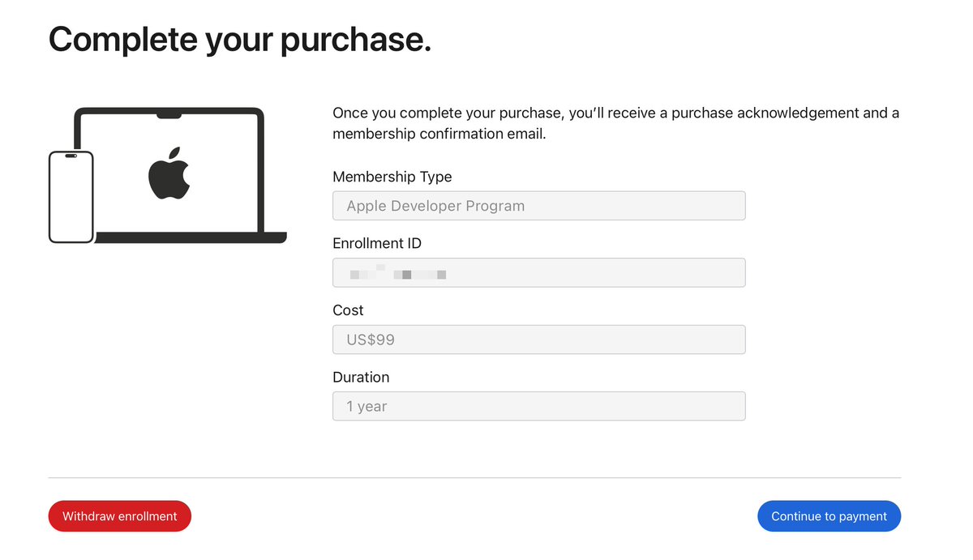This screenshot has width=973, height=560.
Task: Click the MacBook display notch
Action: coord(169,116)
